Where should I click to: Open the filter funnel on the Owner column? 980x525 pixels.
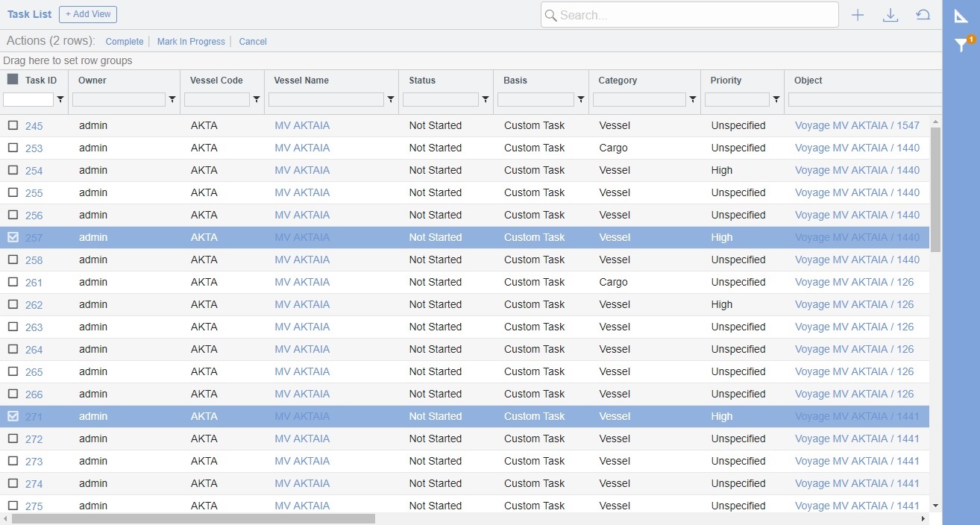pyautogui.click(x=171, y=99)
